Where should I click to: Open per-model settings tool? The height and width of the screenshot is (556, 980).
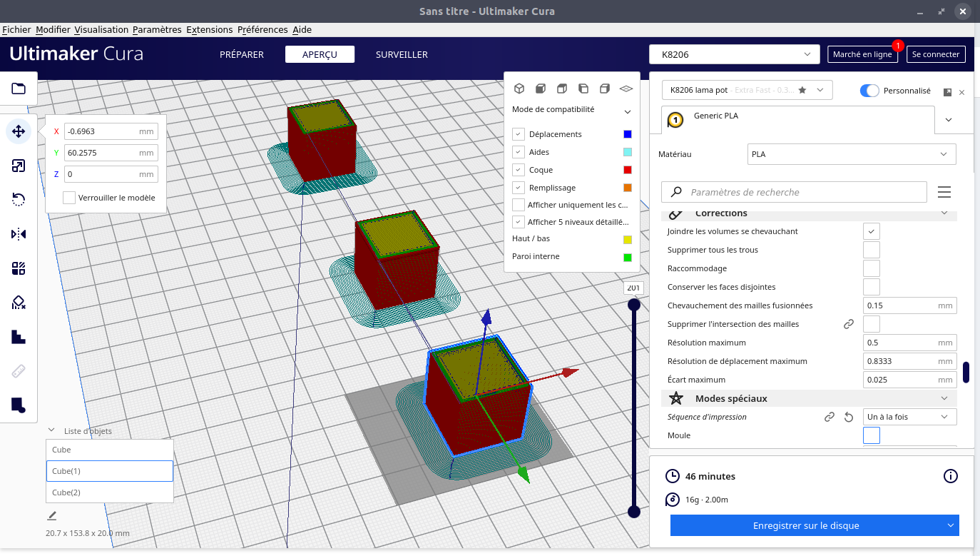coord(19,268)
